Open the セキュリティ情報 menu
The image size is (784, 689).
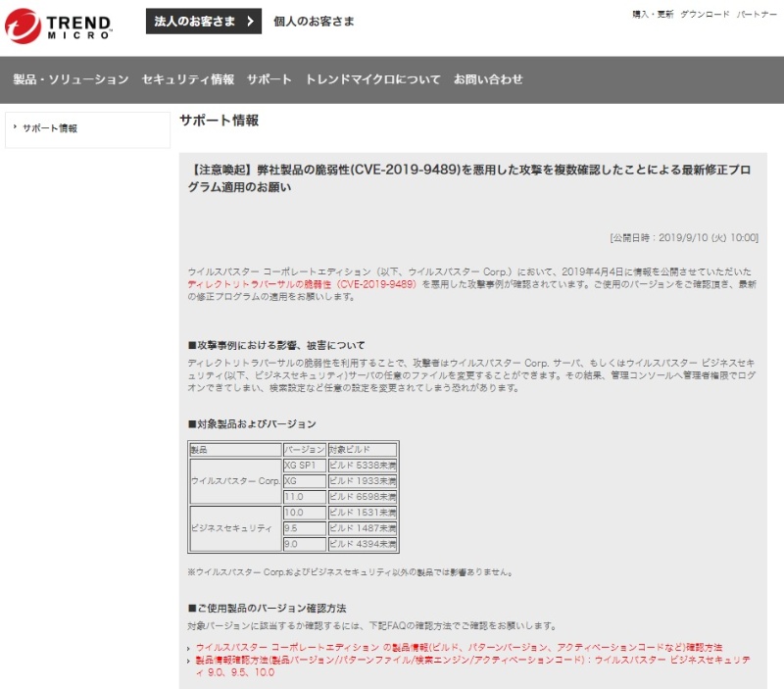187,79
